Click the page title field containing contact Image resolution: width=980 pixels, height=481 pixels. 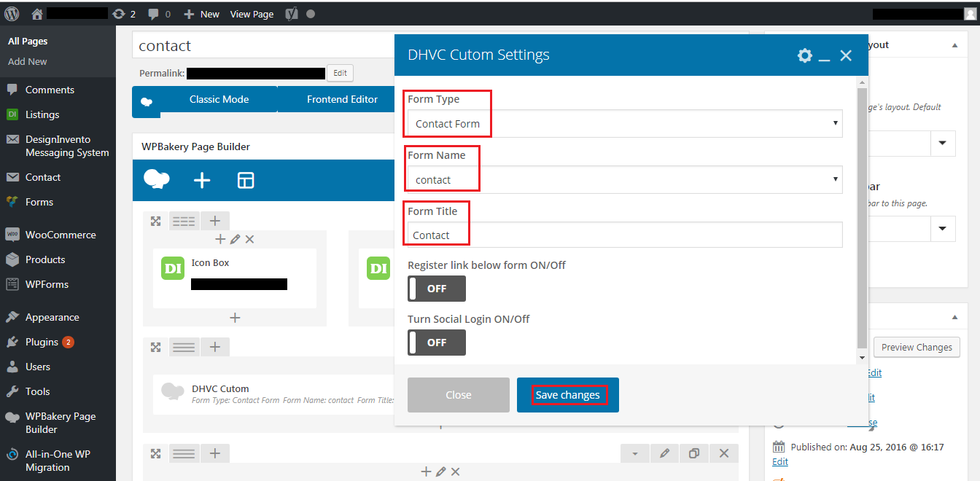pos(263,45)
